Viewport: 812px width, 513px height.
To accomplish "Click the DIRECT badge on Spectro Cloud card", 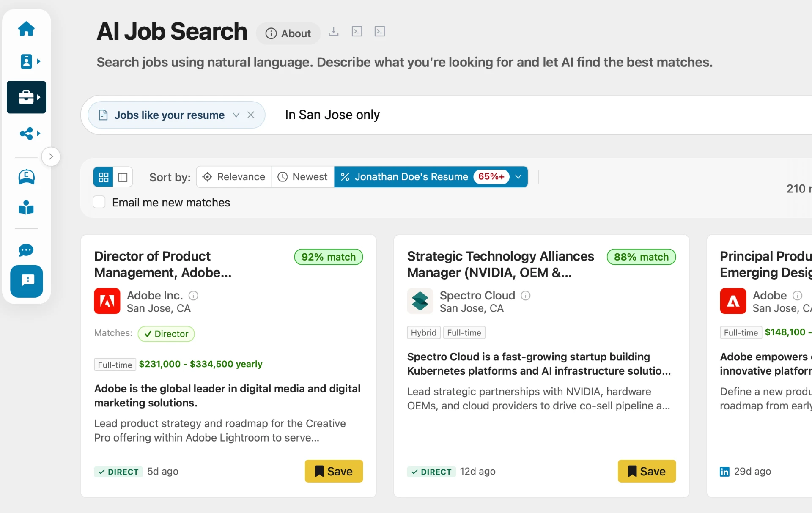I will (x=431, y=472).
